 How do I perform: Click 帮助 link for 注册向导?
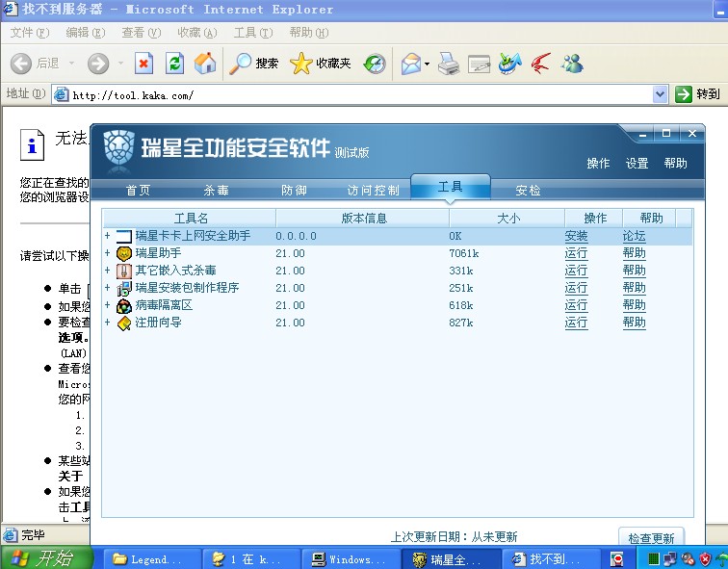[x=635, y=323]
